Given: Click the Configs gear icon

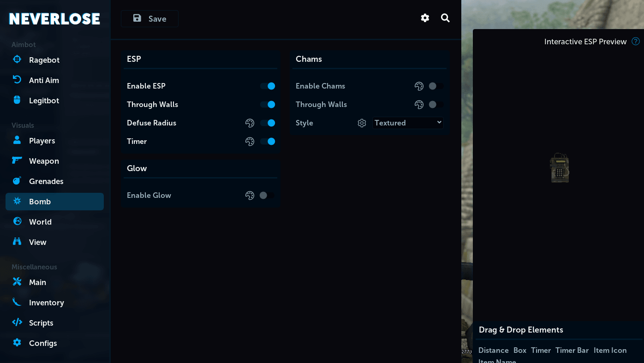Looking at the screenshot, I should tap(17, 343).
